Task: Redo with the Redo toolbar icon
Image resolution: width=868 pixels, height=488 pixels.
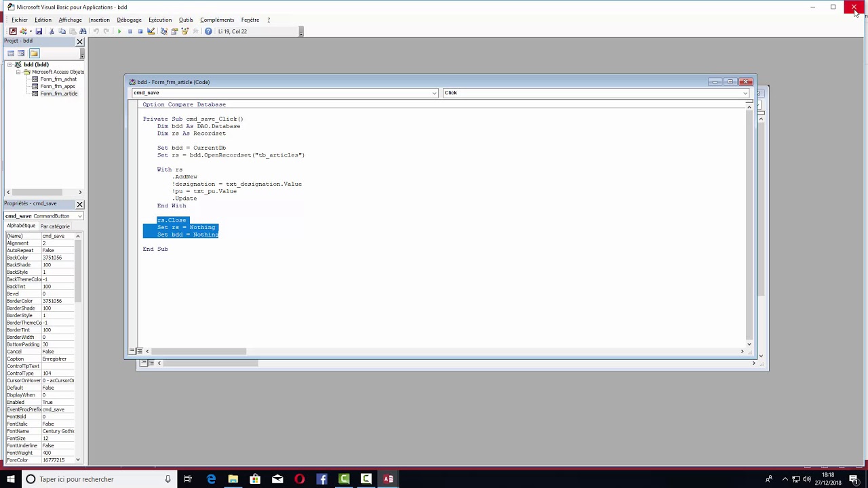Action: 106,31
